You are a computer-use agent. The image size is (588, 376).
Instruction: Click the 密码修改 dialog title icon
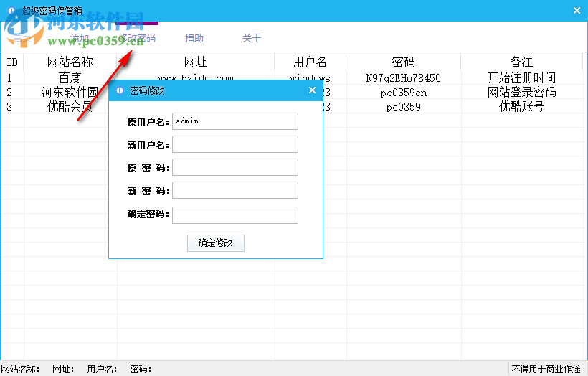(120, 90)
